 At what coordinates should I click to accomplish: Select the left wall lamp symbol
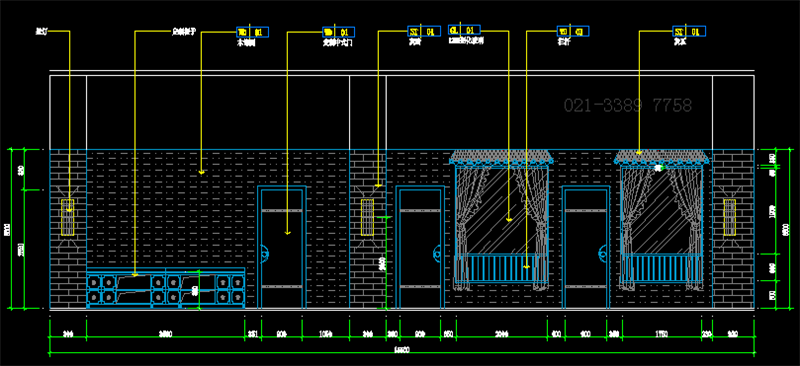coord(68,217)
